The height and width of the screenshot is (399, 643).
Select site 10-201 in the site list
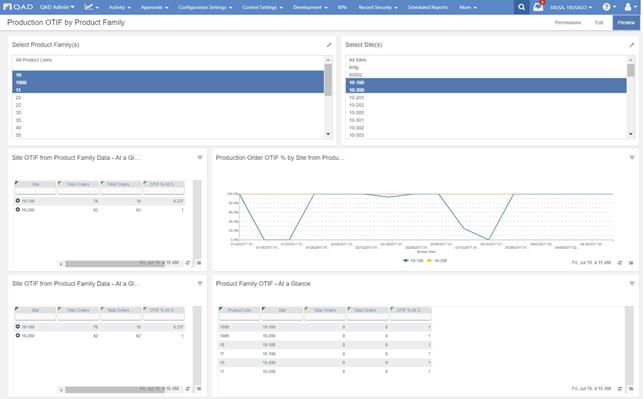[x=486, y=98]
